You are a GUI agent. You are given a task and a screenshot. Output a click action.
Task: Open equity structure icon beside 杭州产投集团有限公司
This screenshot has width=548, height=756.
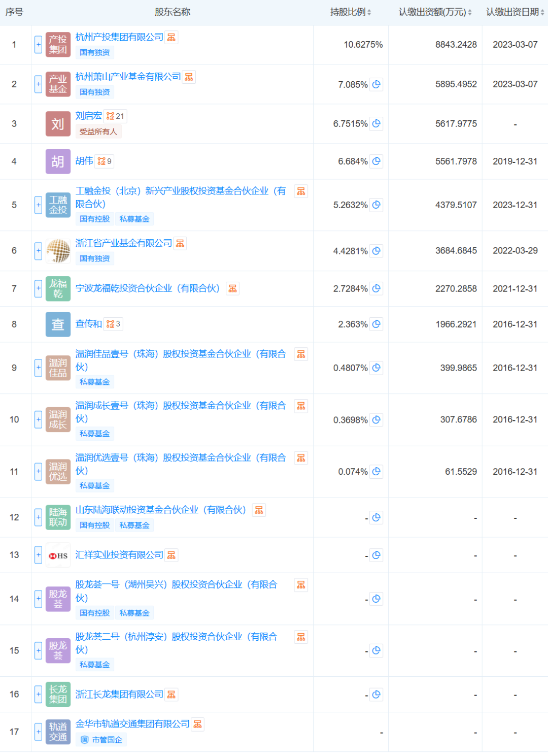pyautogui.click(x=172, y=38)
